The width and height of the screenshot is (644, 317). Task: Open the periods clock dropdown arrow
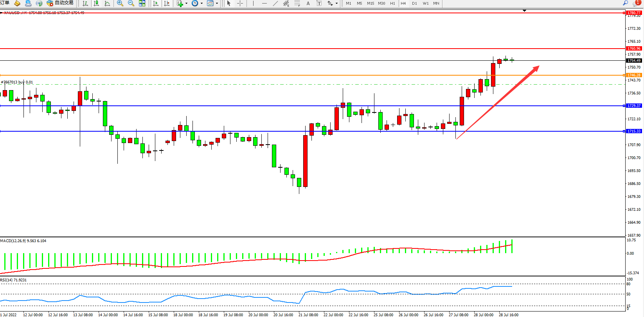click(202, 3)
